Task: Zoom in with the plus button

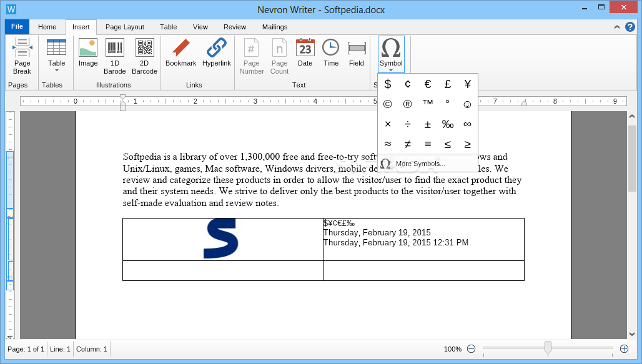Action: (624, 349)
